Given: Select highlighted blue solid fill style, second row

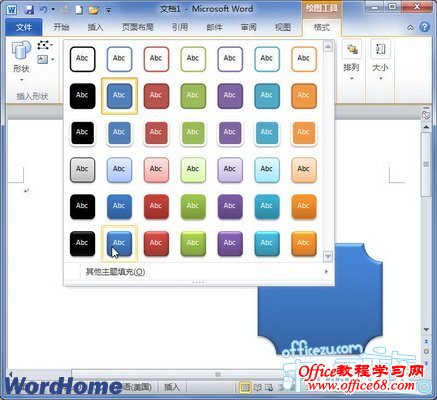Looking at the screenshot, I should (119, 96).
